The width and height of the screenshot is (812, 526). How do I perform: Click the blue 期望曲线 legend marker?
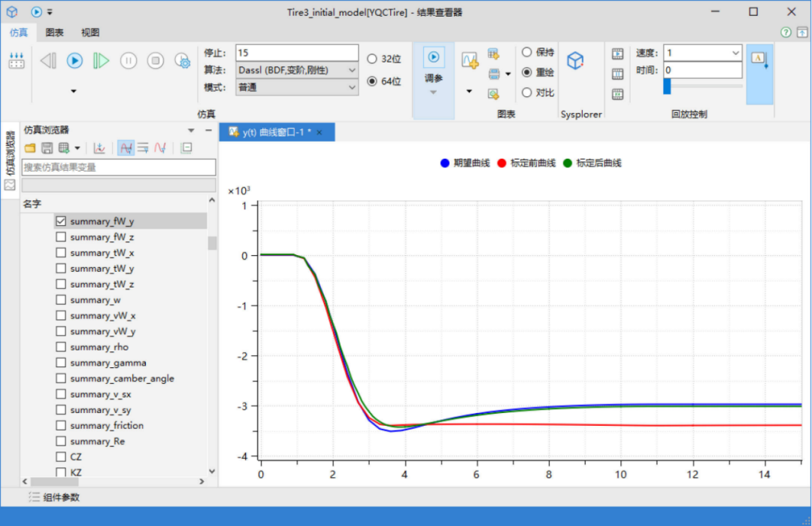click(444, 163)
